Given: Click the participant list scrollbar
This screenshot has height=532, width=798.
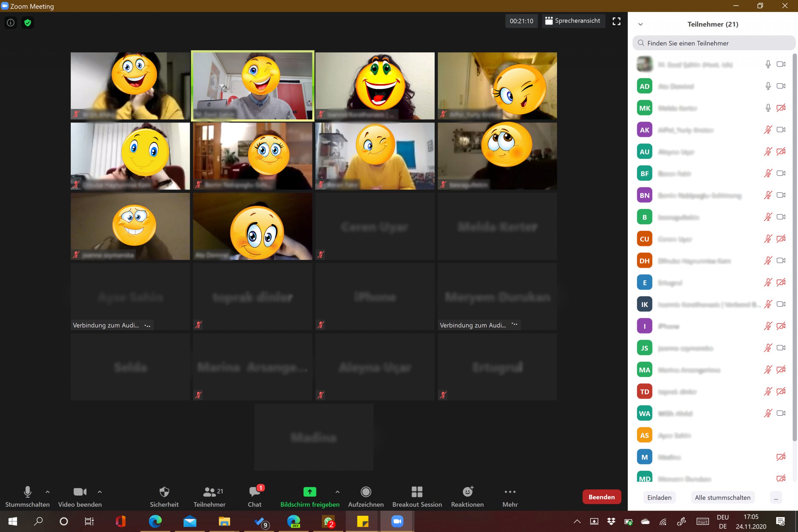Looking at the screenshot, I should click(794, 237).
